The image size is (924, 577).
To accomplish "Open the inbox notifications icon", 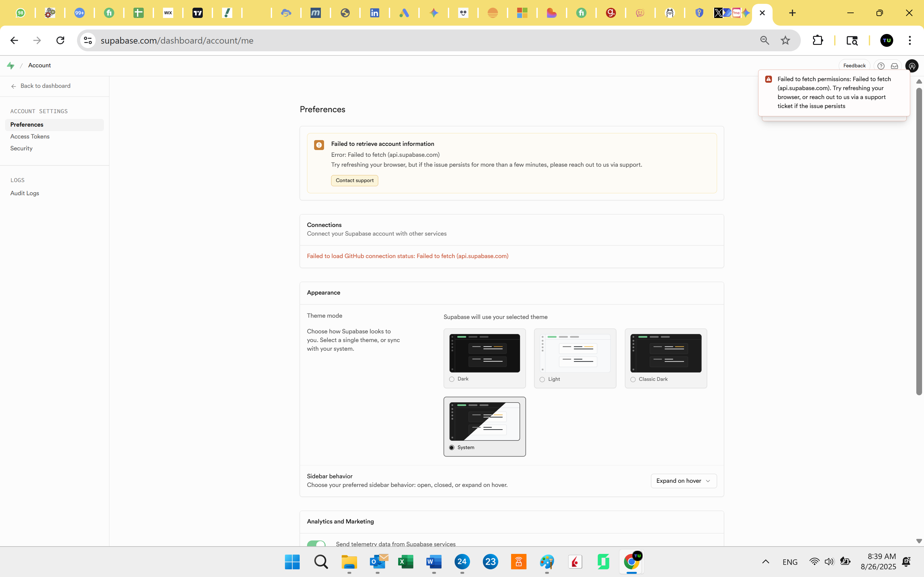I will tap(894, 66).
